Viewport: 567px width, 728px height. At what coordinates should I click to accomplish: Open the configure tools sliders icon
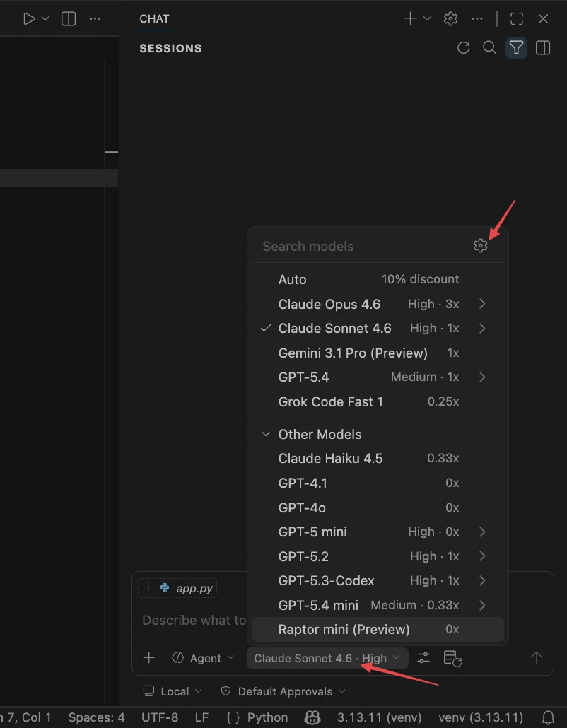tap(423, 658)
